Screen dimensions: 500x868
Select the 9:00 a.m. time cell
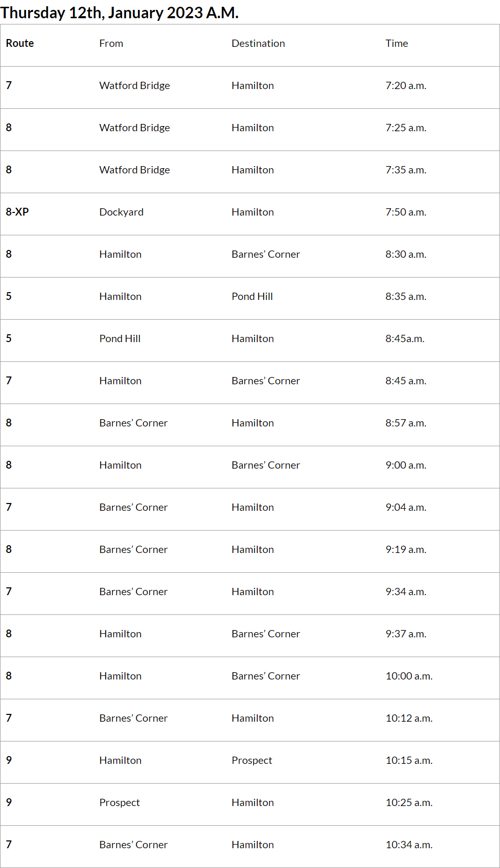point(406,465)
